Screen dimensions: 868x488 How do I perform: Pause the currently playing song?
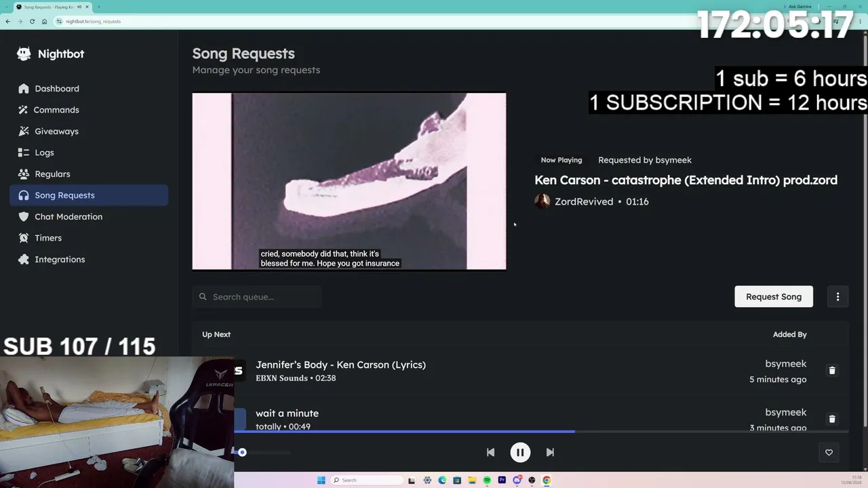tap(520, 452)
